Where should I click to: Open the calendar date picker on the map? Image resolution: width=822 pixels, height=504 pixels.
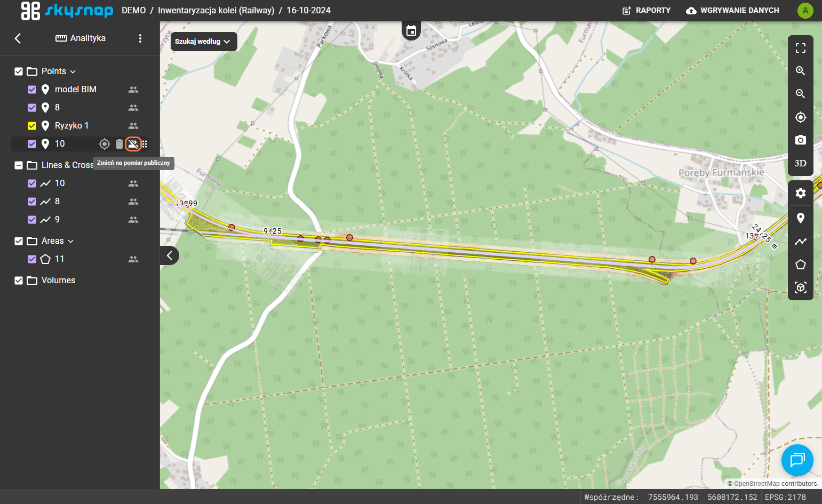coord(411,31)
